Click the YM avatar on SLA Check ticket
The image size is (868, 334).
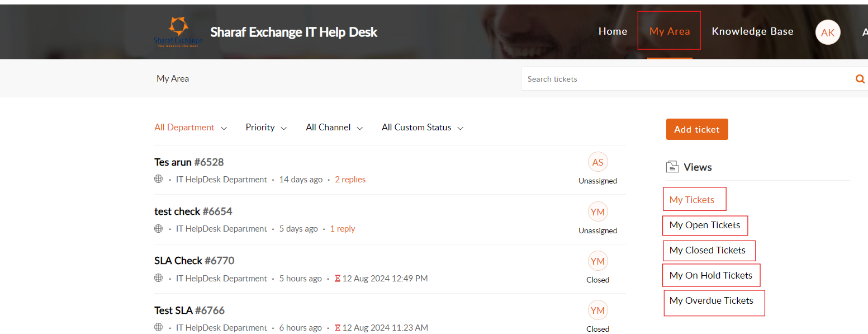597,261
